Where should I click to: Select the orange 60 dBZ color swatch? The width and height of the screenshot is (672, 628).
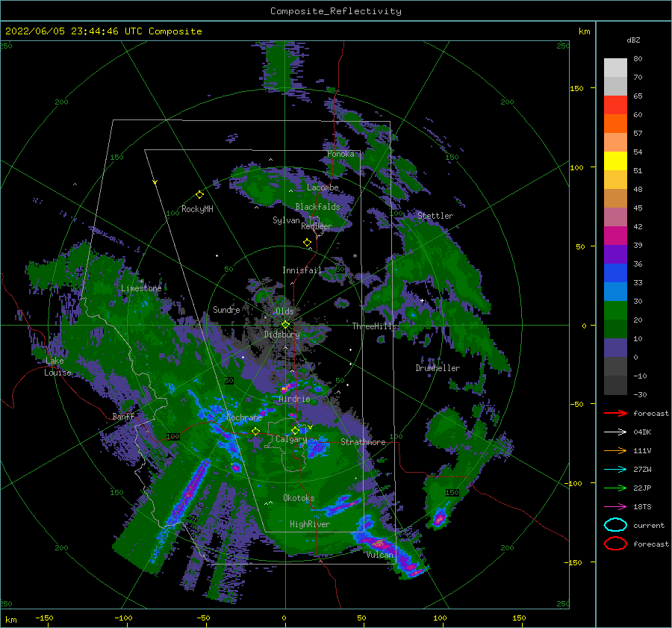[x=615, y=123]
